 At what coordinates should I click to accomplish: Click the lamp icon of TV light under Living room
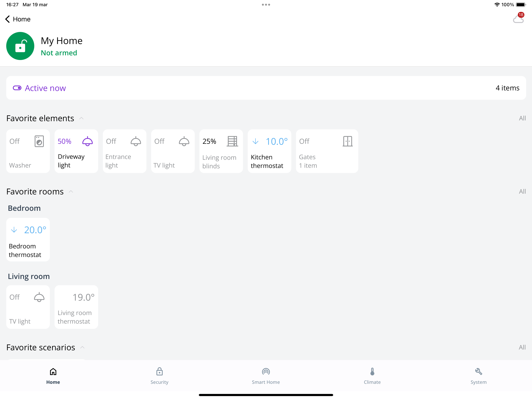click(x=39, y=297)
